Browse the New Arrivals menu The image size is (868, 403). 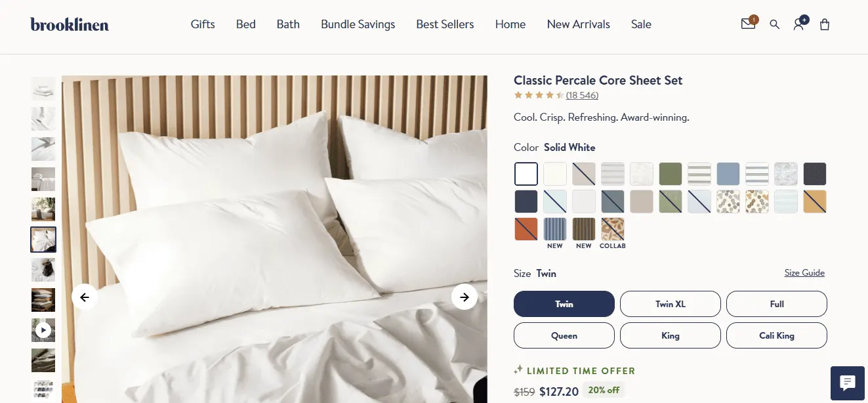(x=578, y=24)
